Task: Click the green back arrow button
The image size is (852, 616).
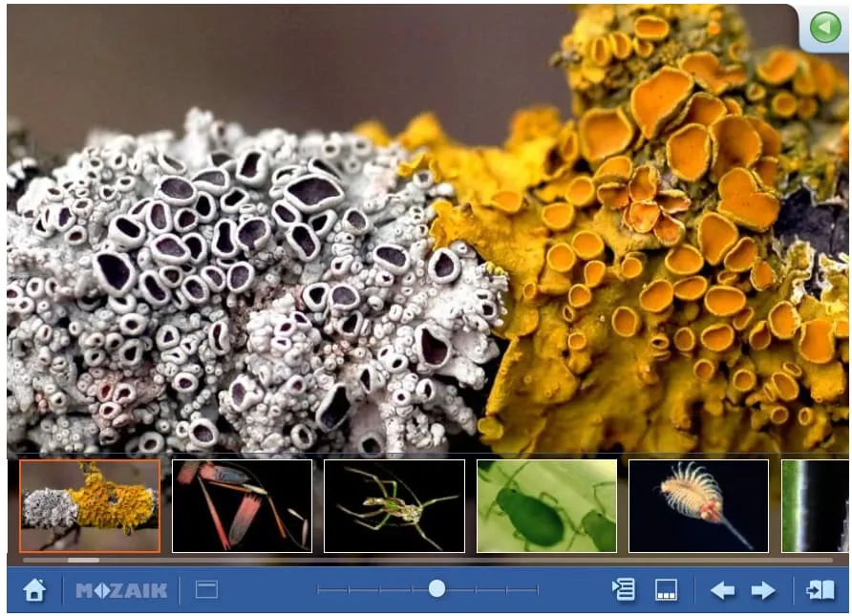Action: point(825,27)
